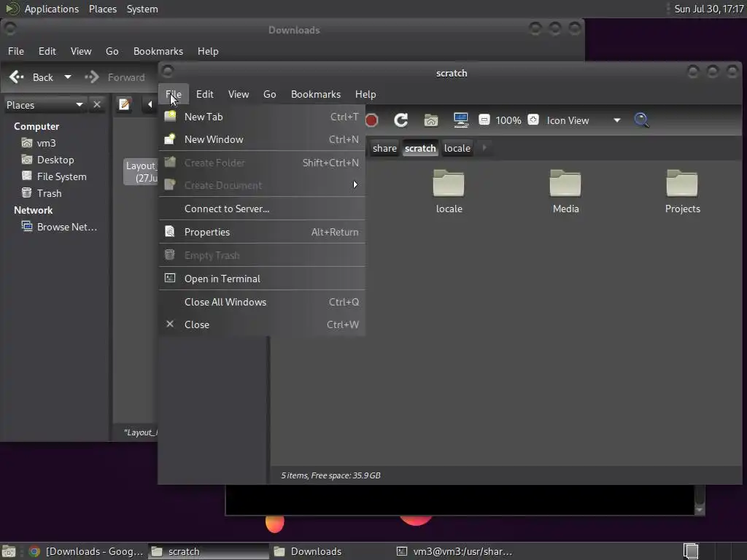Click the Back arrow in Downloads window
747x560 pixels.
(31, 77)
